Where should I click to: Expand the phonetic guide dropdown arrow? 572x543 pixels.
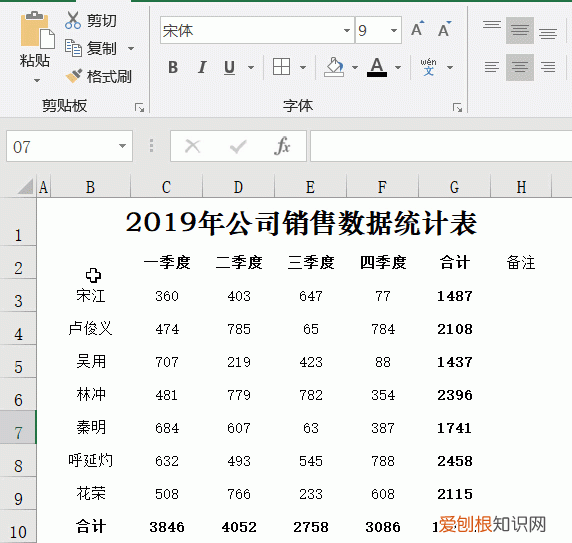(x=450, y=67)
